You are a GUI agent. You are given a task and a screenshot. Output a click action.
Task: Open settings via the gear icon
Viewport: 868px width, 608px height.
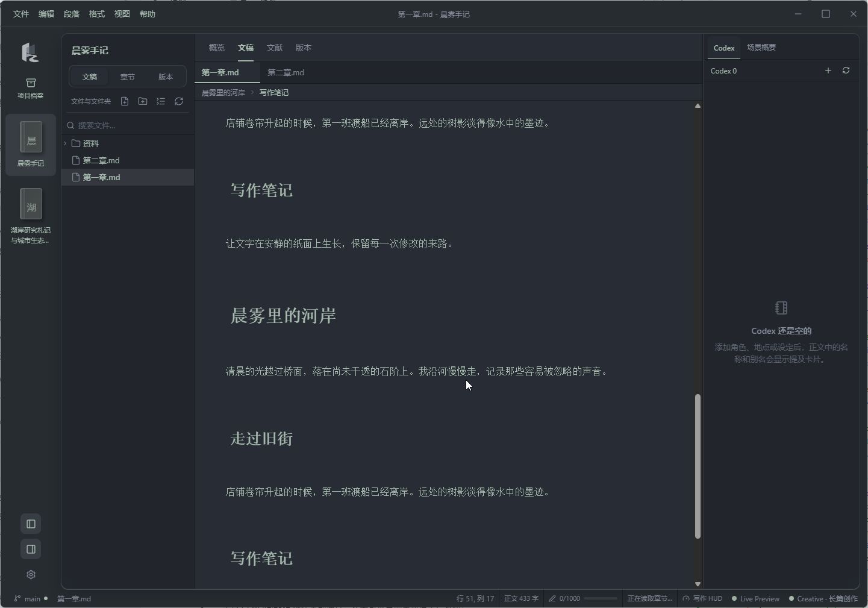(31, 574)
